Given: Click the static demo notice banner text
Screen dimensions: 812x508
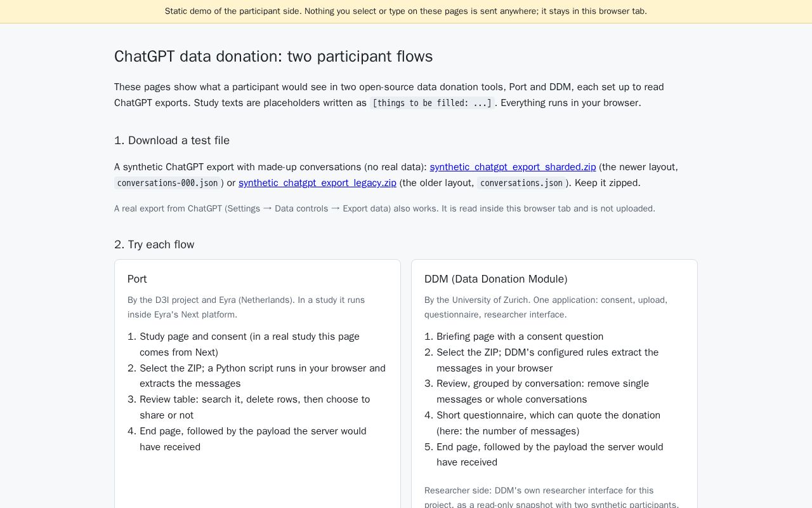Looking at the screenshot, I should pos(406,11).
